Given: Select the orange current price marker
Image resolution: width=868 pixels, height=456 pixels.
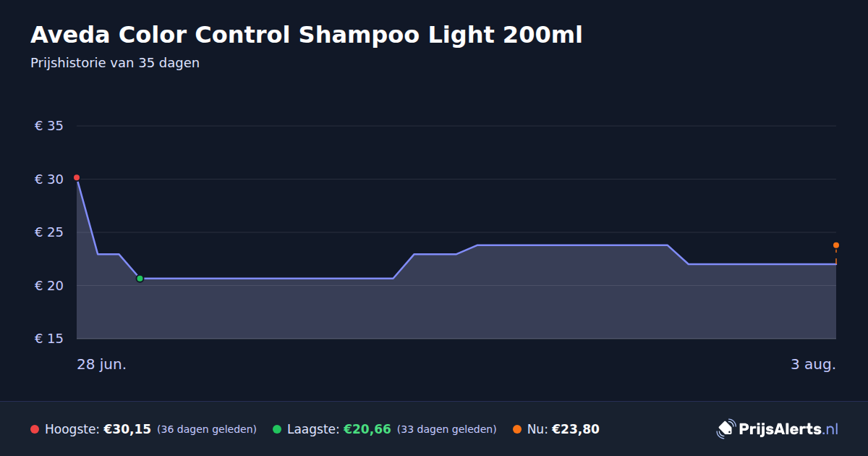Looking at the screenshot, I should point(836,245).
